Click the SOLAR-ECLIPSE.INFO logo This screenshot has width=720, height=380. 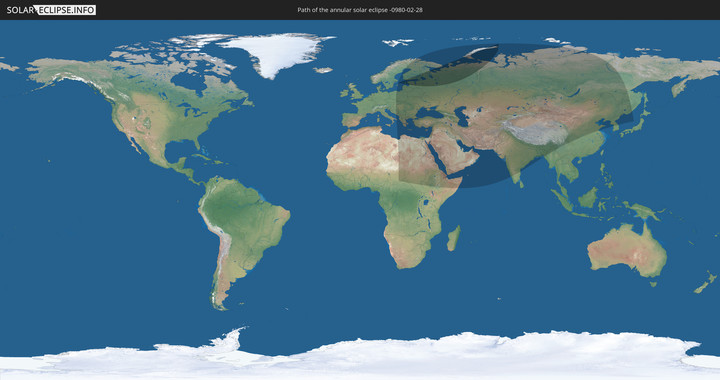51,10
